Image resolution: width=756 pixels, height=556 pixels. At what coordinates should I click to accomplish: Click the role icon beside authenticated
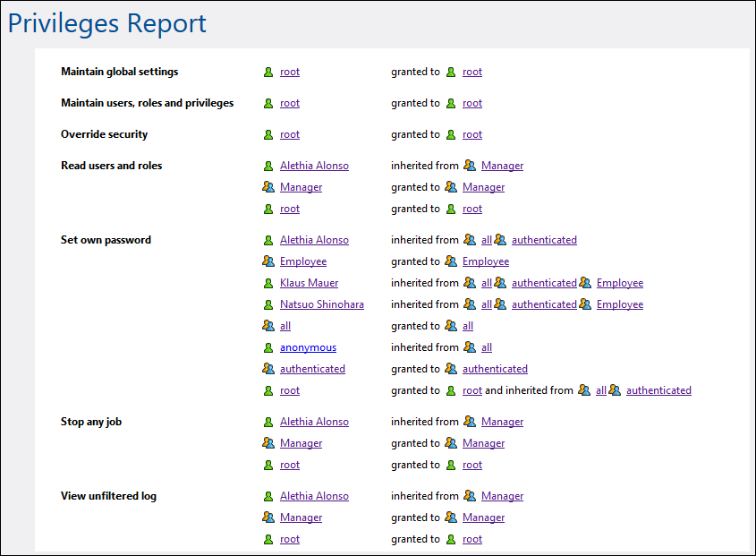(268, 369)
